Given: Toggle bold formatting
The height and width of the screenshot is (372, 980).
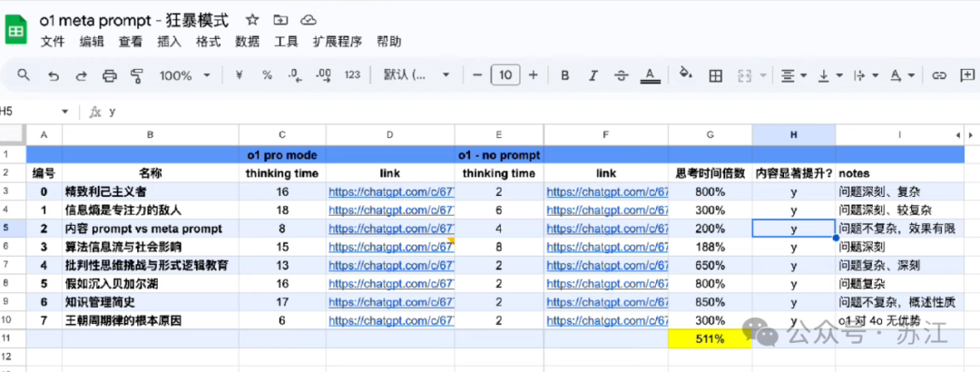Looking at the screenshot, I should pyautogui.click(x=565, y=75).
